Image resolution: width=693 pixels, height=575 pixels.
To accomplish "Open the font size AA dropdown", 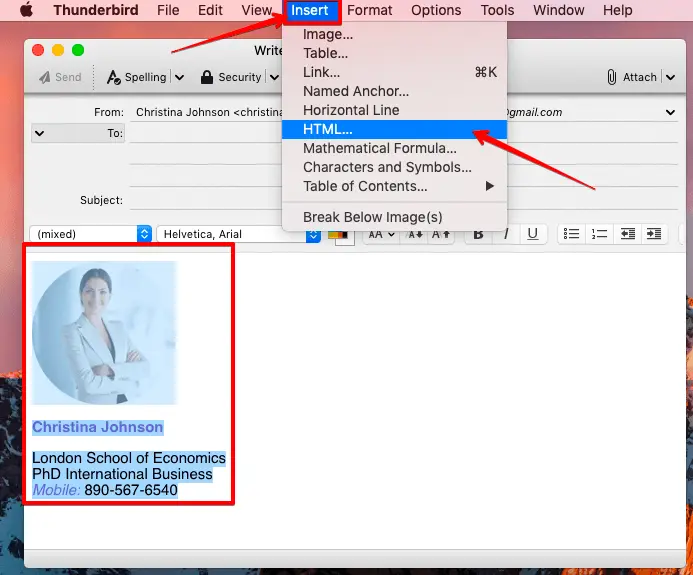I will (381, 234).
